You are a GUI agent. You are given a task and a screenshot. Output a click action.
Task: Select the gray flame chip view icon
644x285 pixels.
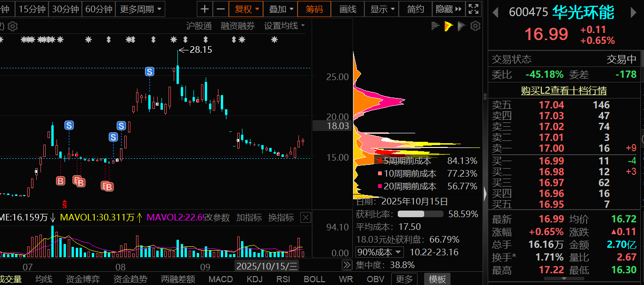click(461, 26)
